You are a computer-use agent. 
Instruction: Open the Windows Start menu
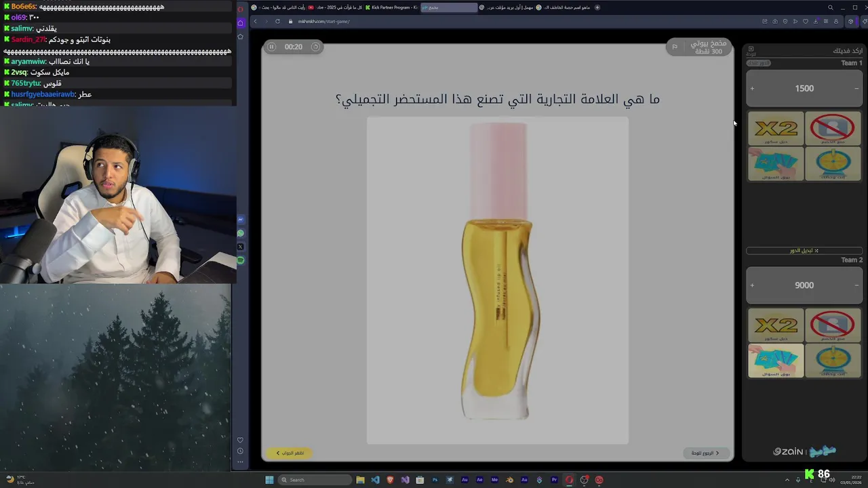pos(269,480)
